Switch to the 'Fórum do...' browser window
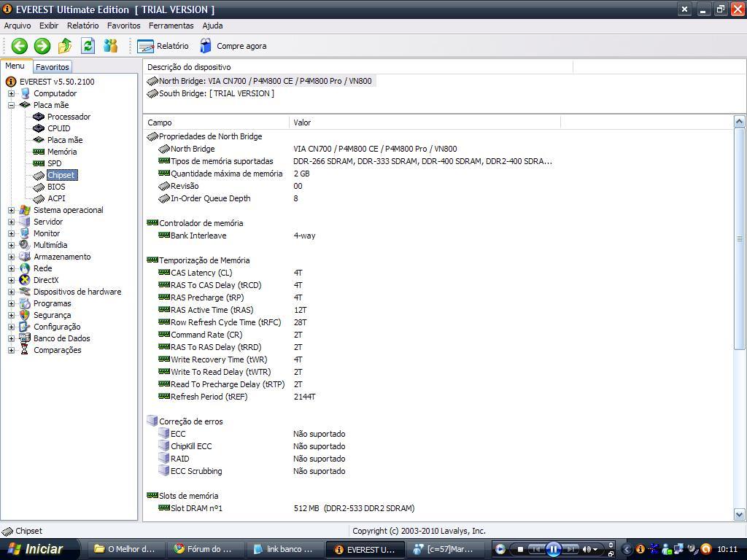The height and width of the screenshot is (560, 747). pyautogui.click(x=204, y=550)
